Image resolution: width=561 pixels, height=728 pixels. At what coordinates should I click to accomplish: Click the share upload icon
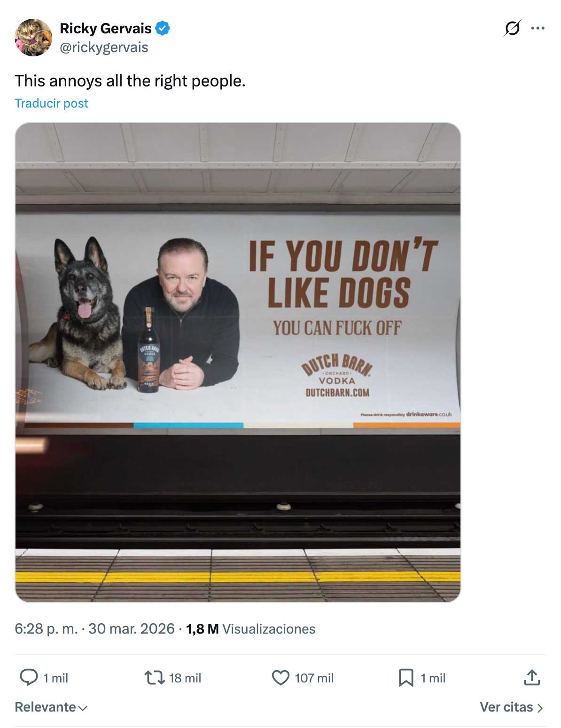point(531,677)
